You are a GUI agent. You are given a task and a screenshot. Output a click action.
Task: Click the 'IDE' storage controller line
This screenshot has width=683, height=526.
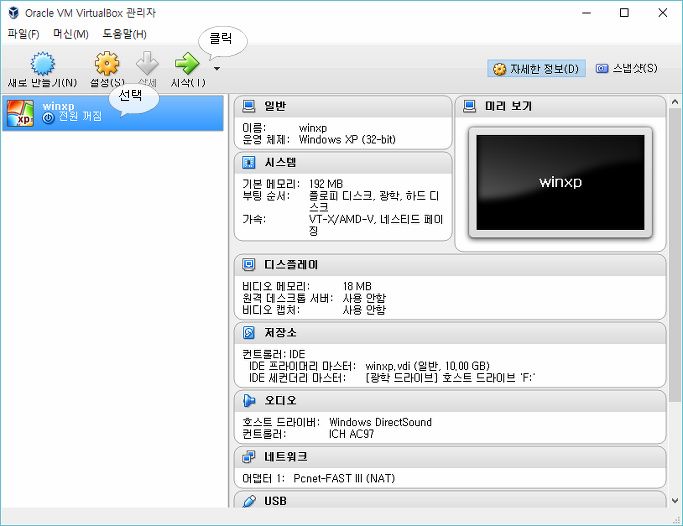274,354
